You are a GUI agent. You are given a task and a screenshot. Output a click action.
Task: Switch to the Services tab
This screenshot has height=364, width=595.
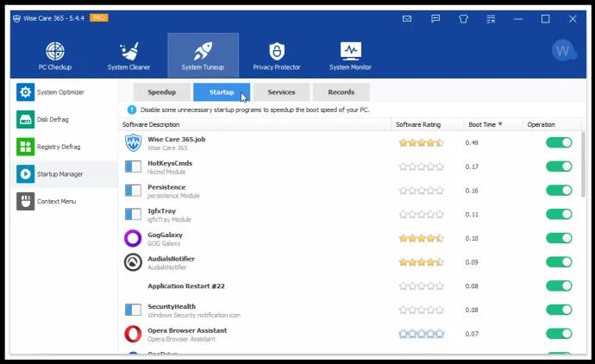coord(281,92)
